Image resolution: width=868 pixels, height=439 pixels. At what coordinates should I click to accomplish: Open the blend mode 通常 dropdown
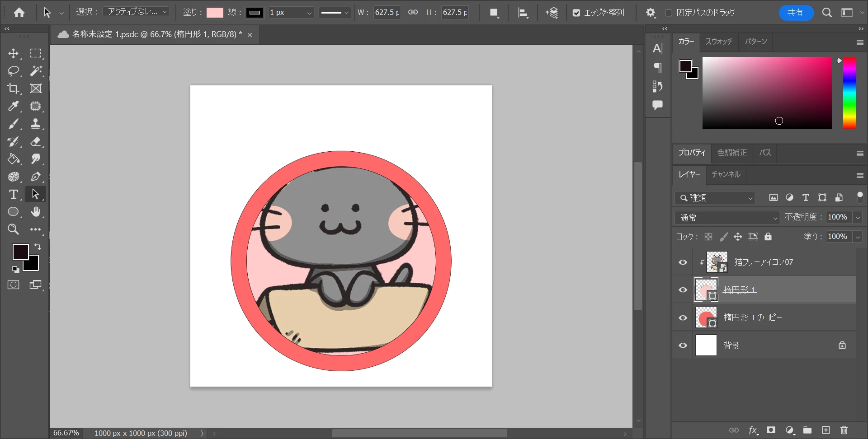[x=727, y=218]
